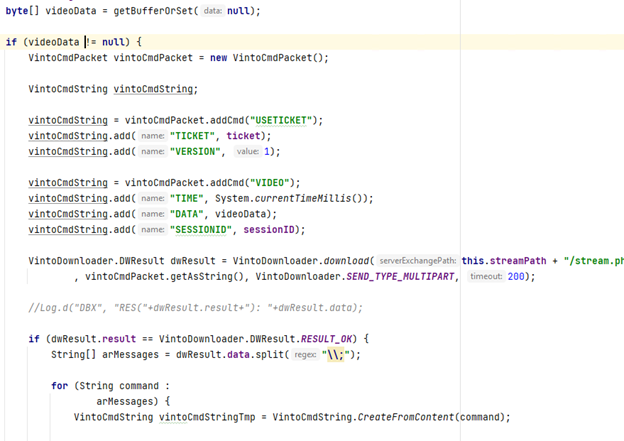Click the purple sessionID variable
The height and width of the screenshot is (441, 624).
[269, 230]
